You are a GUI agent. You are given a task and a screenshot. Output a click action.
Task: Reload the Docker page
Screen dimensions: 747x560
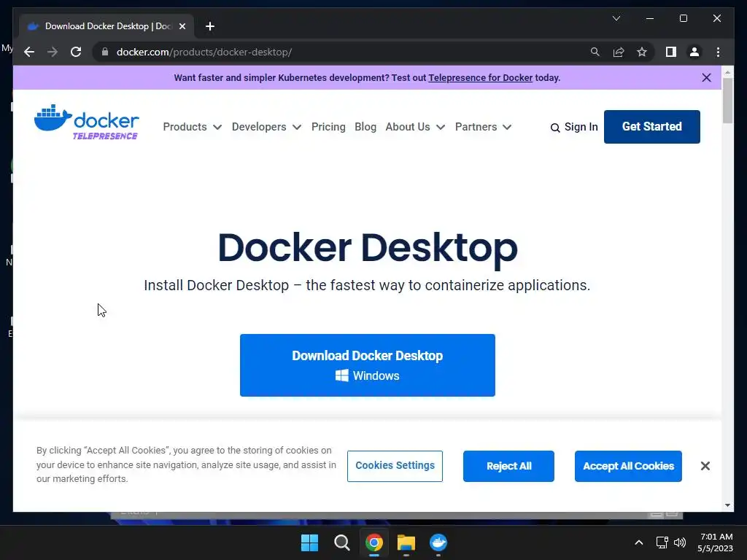point(76,52)
